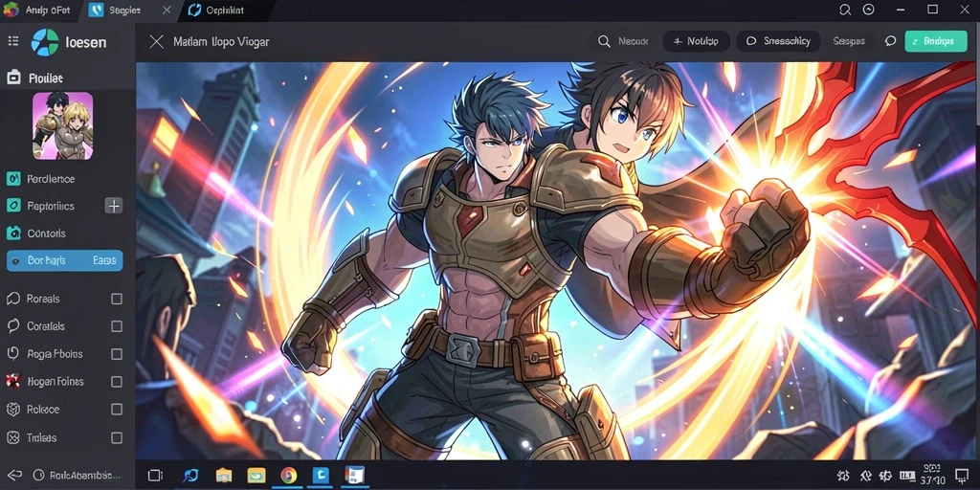This screenshot has height=490, width=980.
Task: Click the Notukip button in toolbar
Action: [x=697, y=41]
